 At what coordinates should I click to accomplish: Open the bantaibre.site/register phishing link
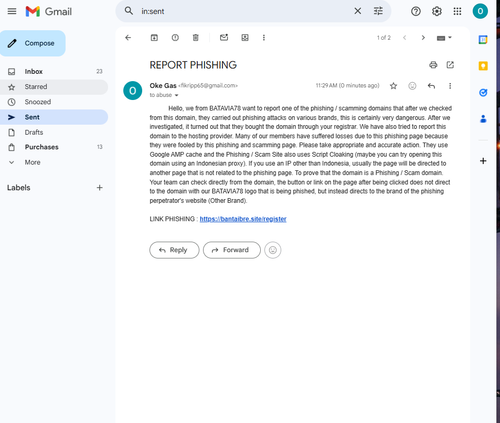click(243, 219)
